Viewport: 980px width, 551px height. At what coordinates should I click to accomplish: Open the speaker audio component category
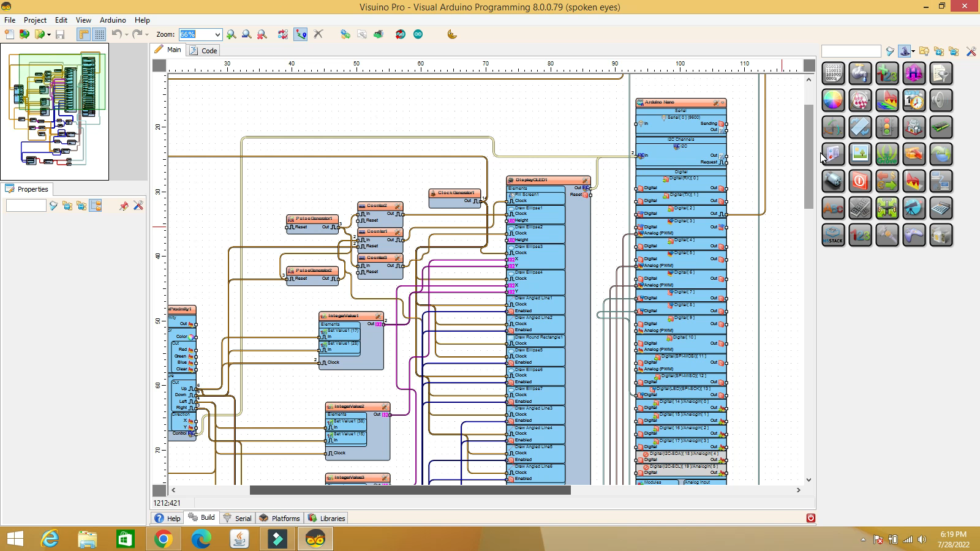941,100
